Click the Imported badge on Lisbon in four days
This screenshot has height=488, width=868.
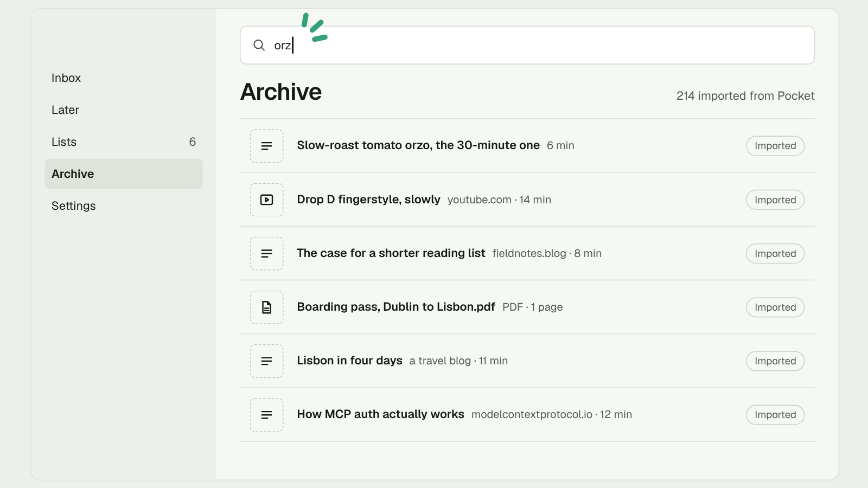pyautogui.click(x=775, y=361)
